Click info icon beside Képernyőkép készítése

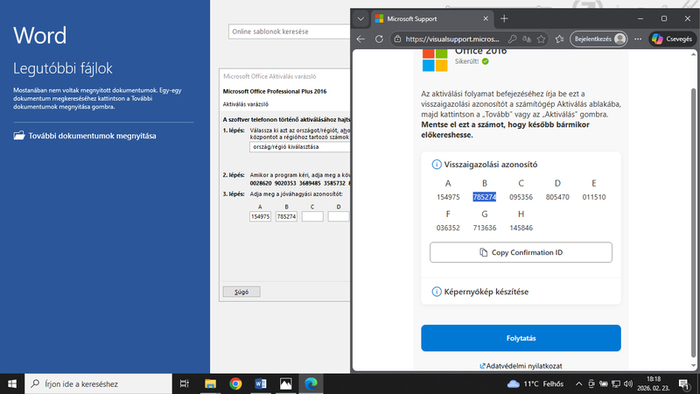[437, 292]
